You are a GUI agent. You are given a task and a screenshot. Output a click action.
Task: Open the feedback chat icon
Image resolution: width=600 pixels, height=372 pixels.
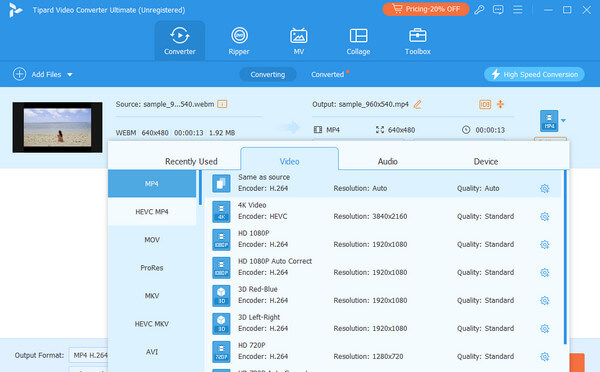pos(498,10)
